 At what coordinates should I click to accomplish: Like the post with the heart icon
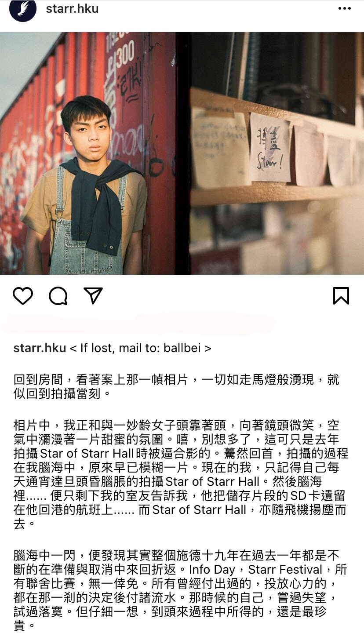click(x=23, y=296)
